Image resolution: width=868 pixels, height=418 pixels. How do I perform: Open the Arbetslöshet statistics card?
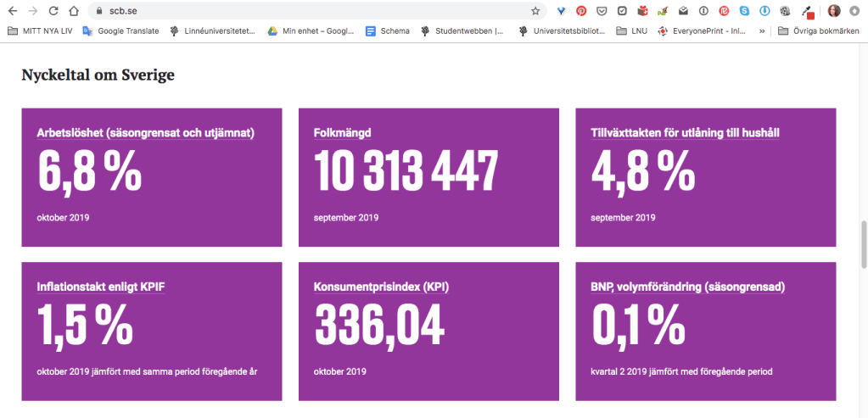pyautogui.click(x=151, y=177)
